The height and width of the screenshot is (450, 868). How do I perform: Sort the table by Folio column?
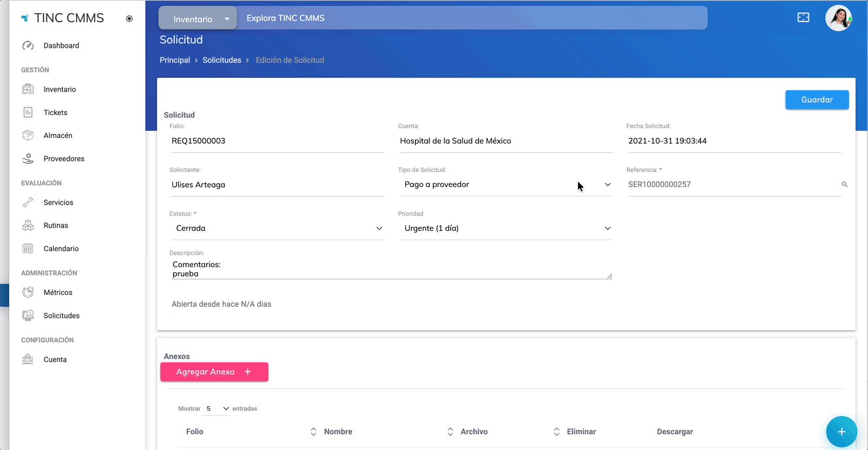pos(313,432)
